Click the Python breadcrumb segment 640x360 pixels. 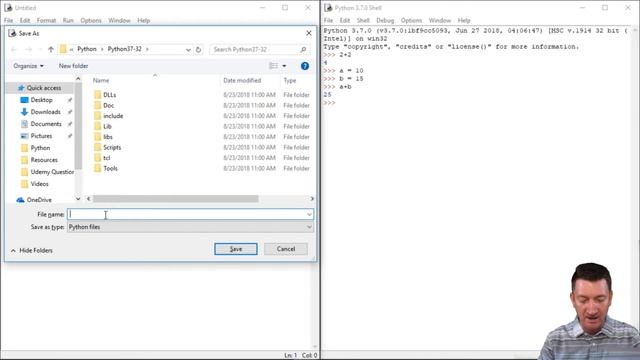click(x=87, y=49)
